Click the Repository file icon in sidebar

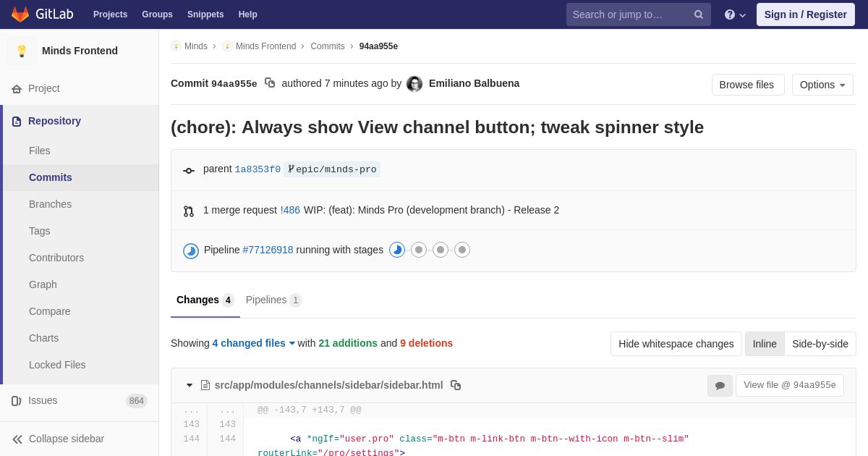click(17, 122)
